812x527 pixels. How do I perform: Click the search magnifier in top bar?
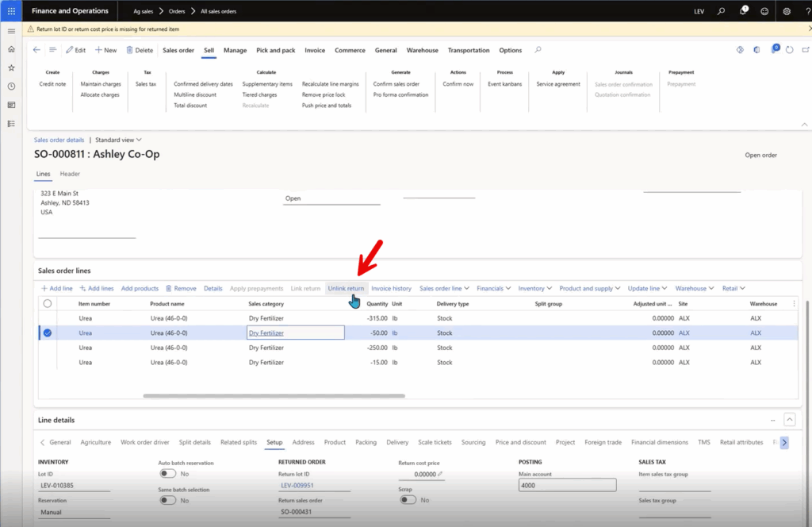point(721,11)
